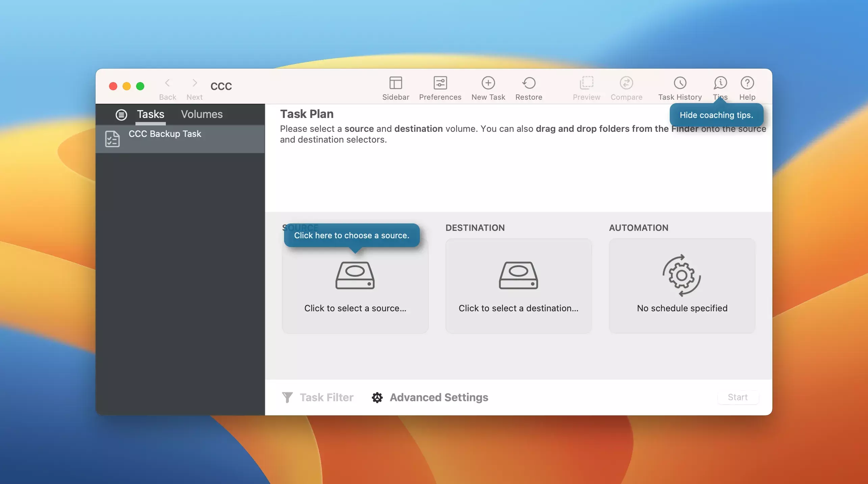868x484 pixels.
Task: Click the Compare toolbar icon
Action: 626,83
